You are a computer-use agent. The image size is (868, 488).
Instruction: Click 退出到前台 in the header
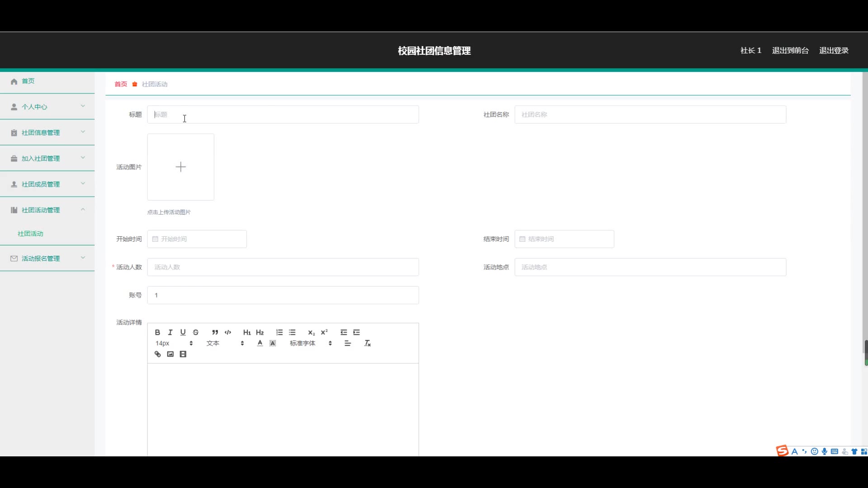tap(790, 51)
